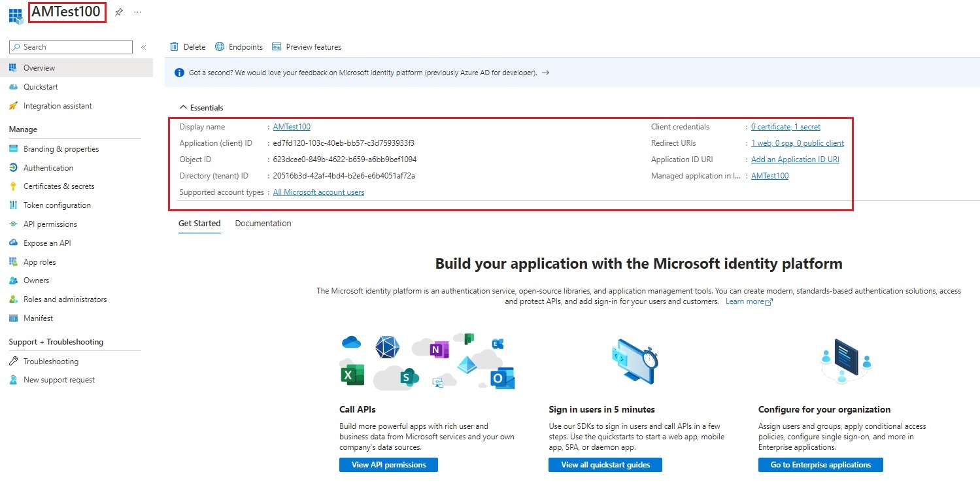
Task: Click the Authentication icon in the sidebar
Action: click(13, 168)
